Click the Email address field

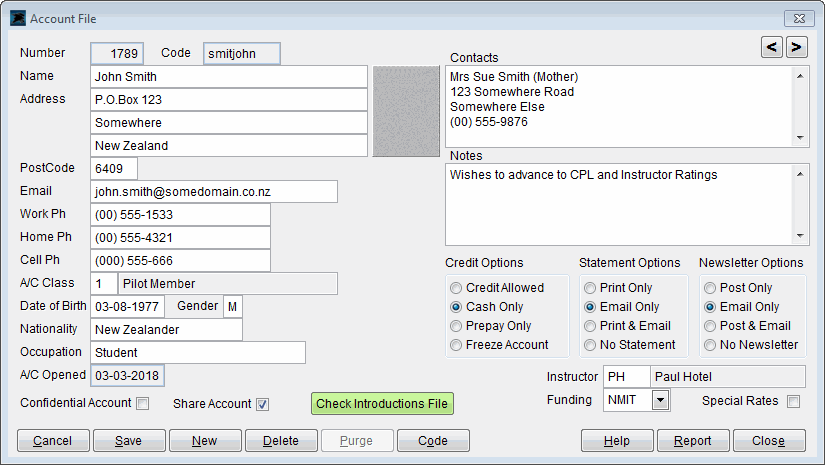(x=214, y=192)
